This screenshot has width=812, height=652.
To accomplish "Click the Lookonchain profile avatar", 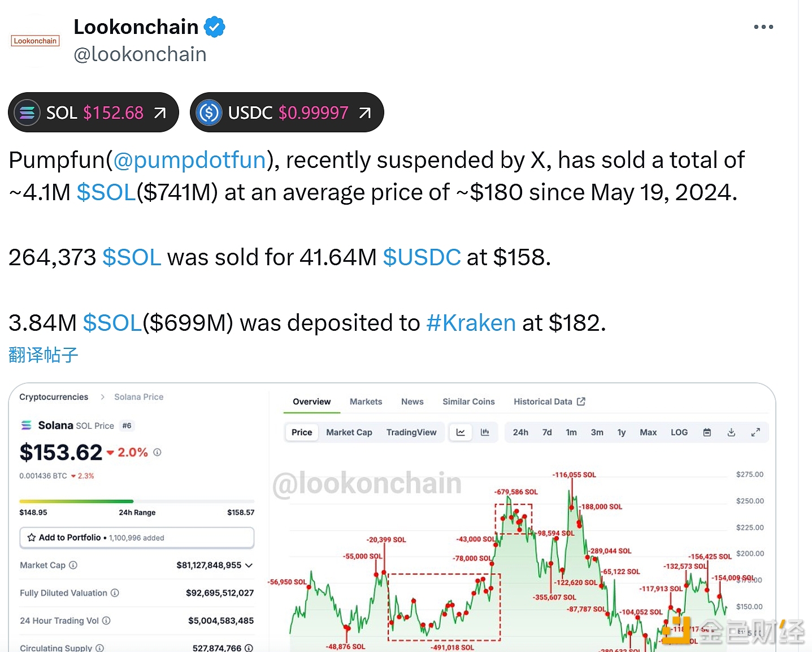I will [35, 41].
